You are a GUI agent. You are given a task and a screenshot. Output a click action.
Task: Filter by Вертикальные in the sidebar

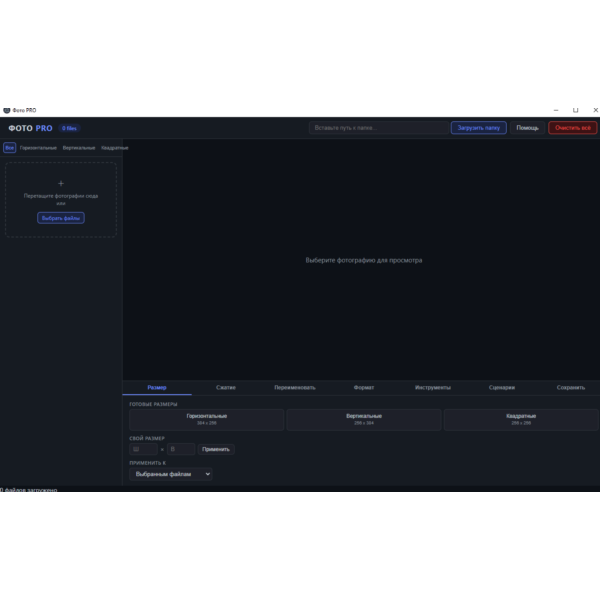(79, 148)
